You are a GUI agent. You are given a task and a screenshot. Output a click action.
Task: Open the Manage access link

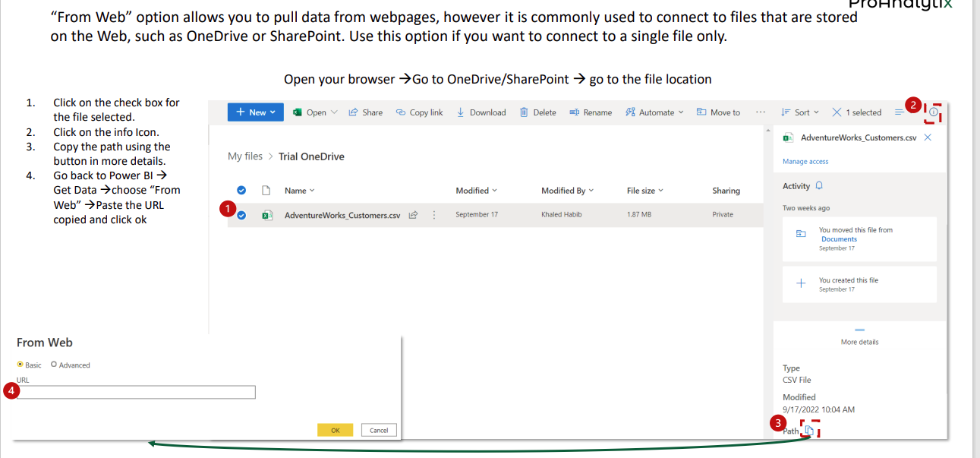click(x=805, y=162)
